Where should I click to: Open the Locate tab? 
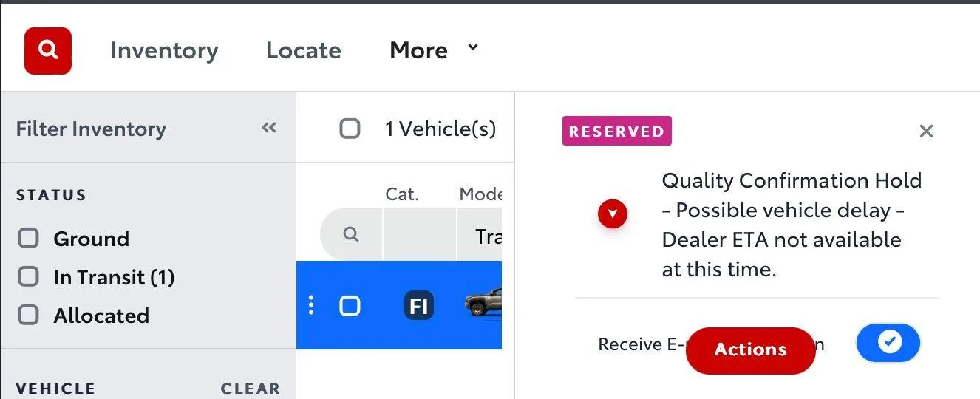(303, 50)
